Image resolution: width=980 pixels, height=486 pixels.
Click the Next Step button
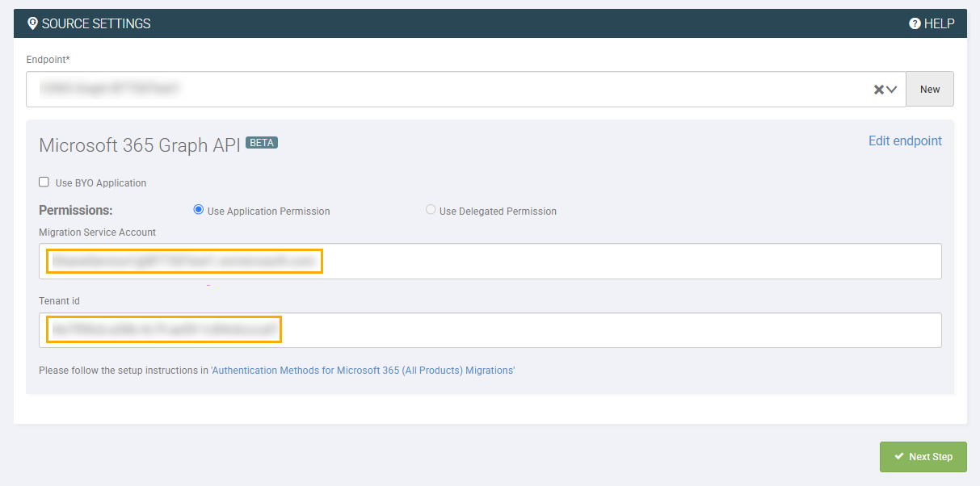click(x=923, y=457)
